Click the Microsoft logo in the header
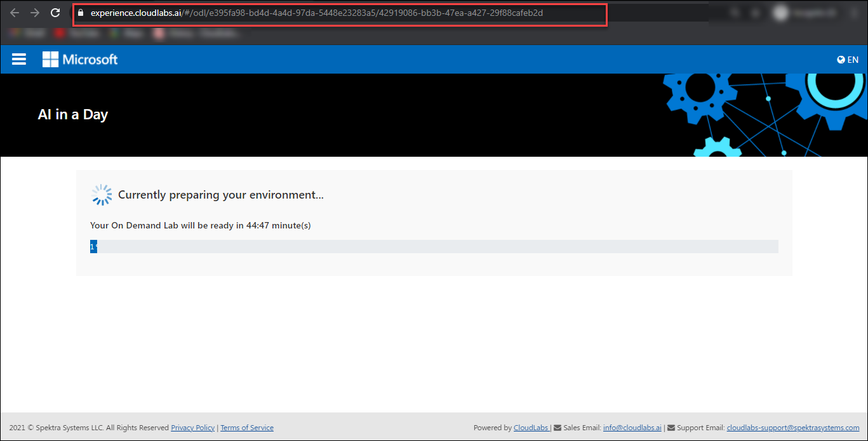Screen dimensions: 868x441 click(80, 59)
